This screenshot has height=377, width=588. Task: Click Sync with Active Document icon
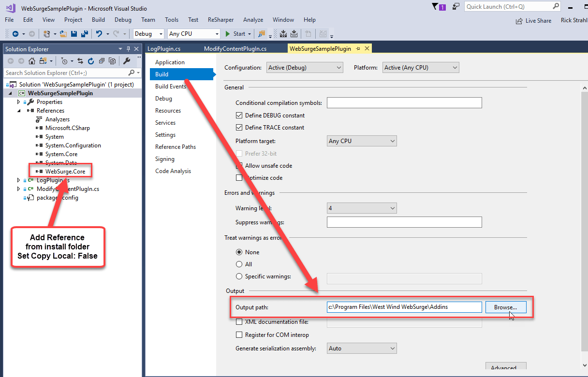[x=80, y=61]
